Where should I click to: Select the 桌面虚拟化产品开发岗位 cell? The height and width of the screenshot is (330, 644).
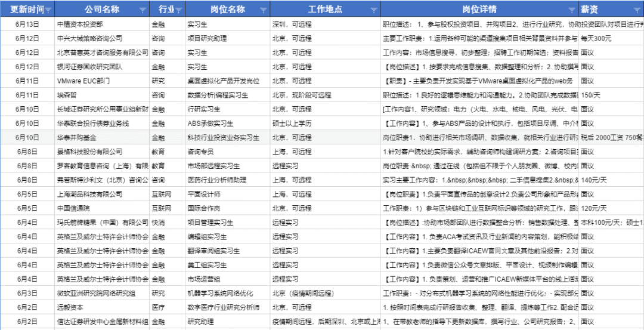coord(228,81)
